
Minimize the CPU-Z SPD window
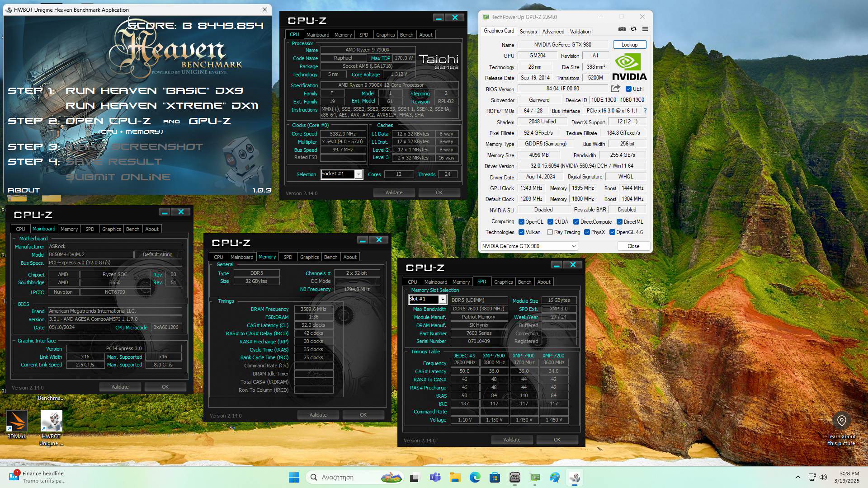tap(557, 265)
